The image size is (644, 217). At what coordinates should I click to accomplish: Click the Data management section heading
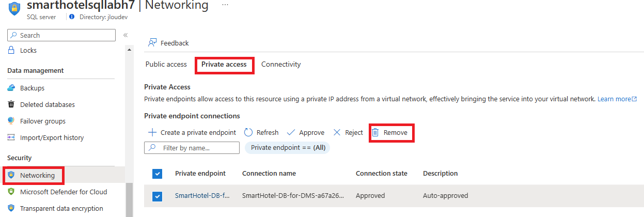pyautogui.click(x=36, y=71)
